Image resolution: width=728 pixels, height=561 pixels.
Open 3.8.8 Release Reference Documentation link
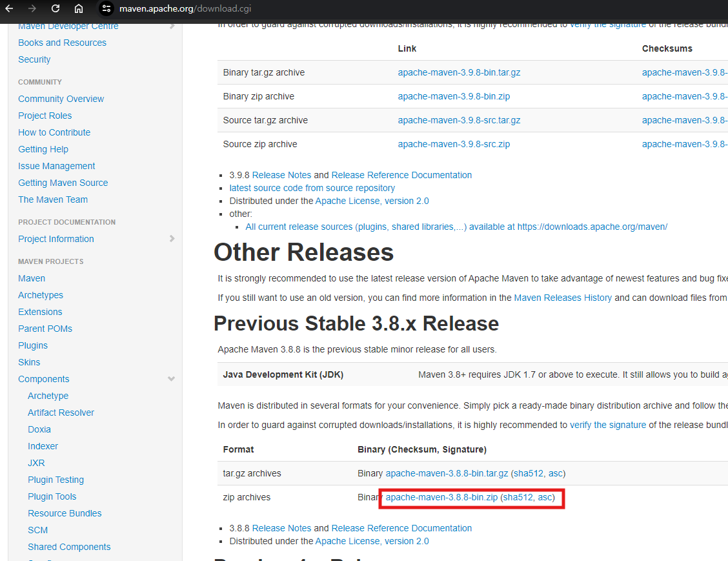tap(401, 529)
